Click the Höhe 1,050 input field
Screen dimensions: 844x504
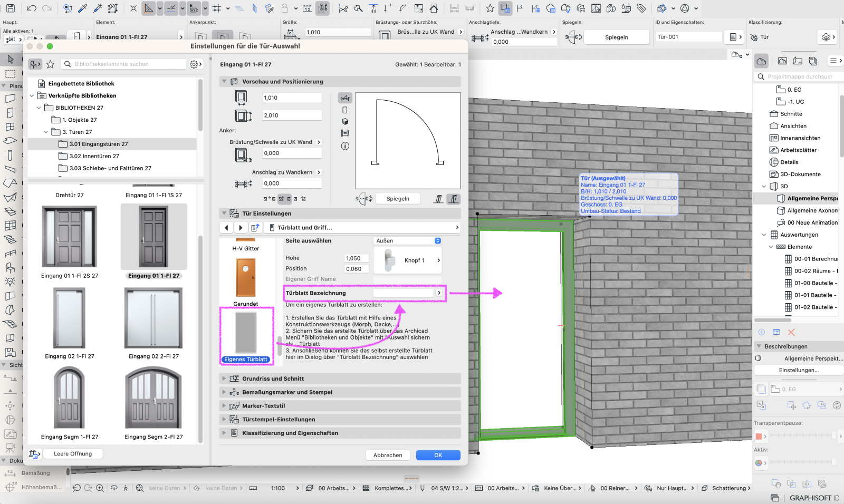(x=357, y=258)
